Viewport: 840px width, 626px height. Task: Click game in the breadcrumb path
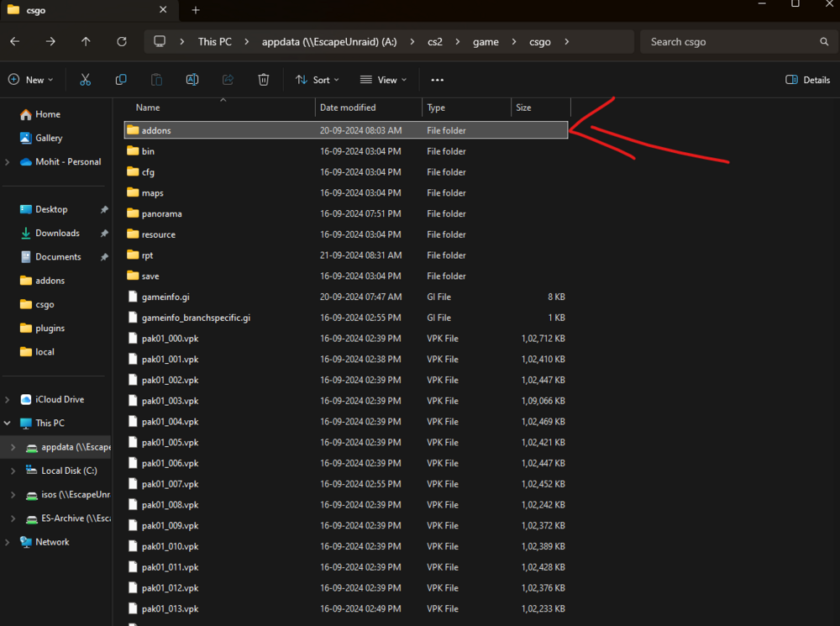(x=486, y=42)
